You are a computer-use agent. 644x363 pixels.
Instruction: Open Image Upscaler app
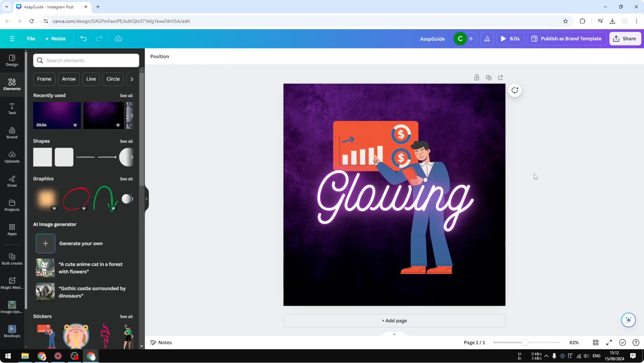[x=12, y=308]
